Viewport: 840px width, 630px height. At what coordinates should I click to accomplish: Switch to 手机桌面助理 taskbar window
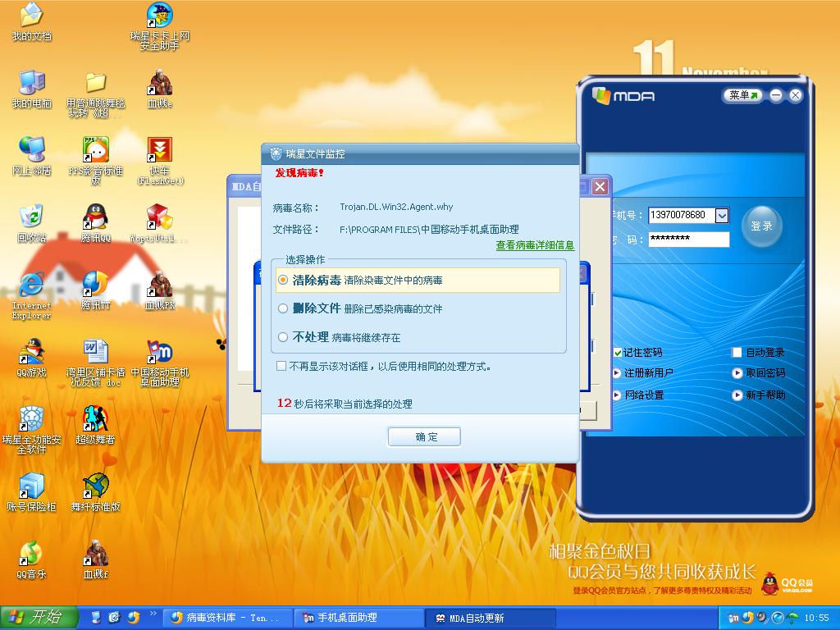click(358, 618)
